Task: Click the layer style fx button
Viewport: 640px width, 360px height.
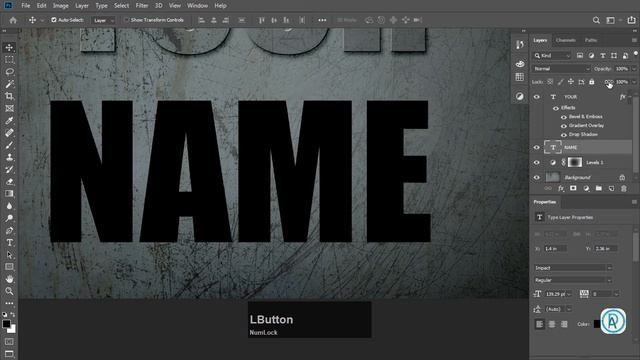Action: [561, 188]
